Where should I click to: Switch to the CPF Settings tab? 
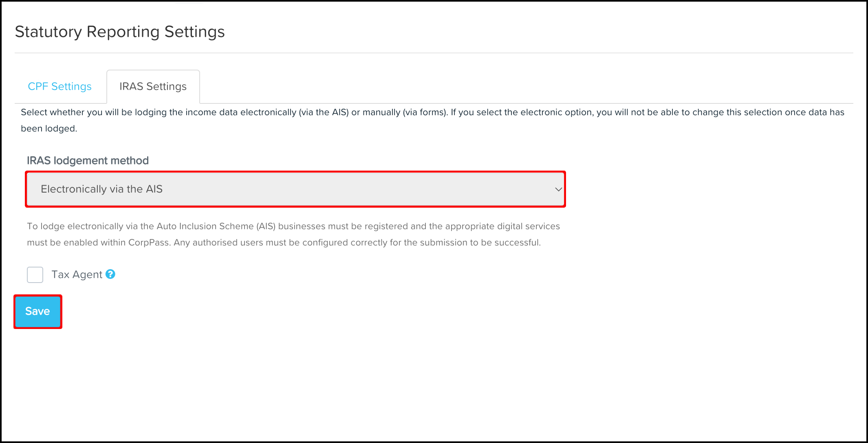tap(59, 87)
